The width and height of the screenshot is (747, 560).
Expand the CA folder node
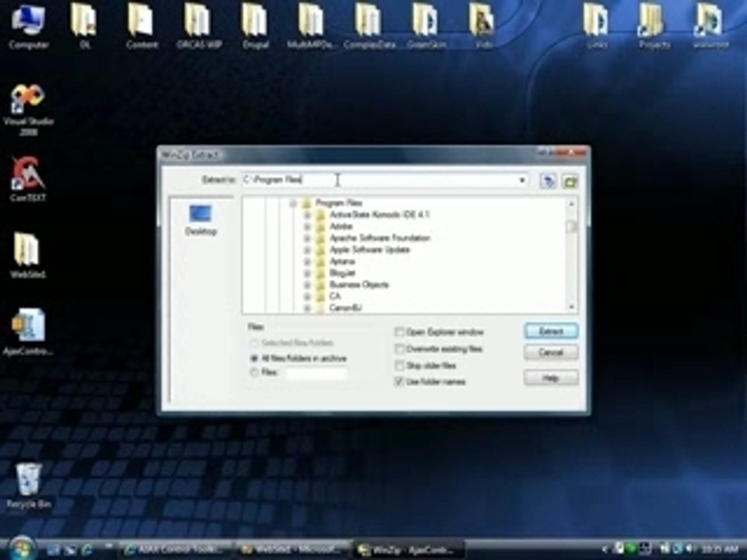pyautogui.click(x=307, y=296)
